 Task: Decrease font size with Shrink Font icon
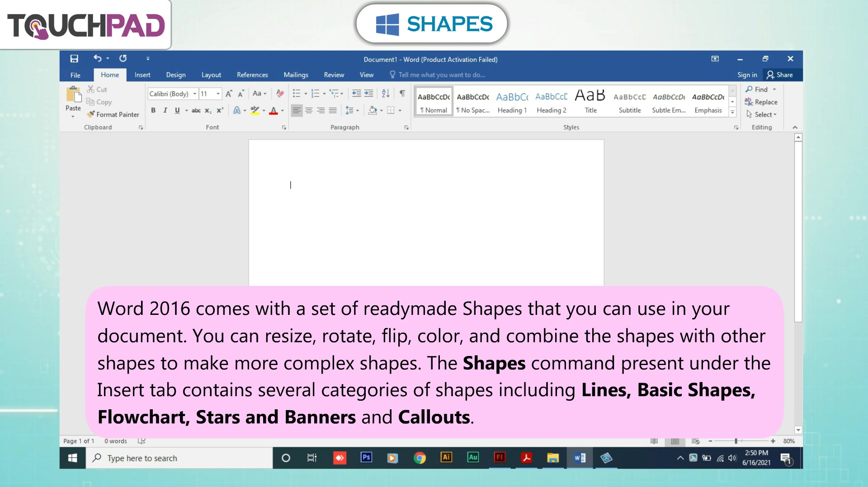coord(241,94)
